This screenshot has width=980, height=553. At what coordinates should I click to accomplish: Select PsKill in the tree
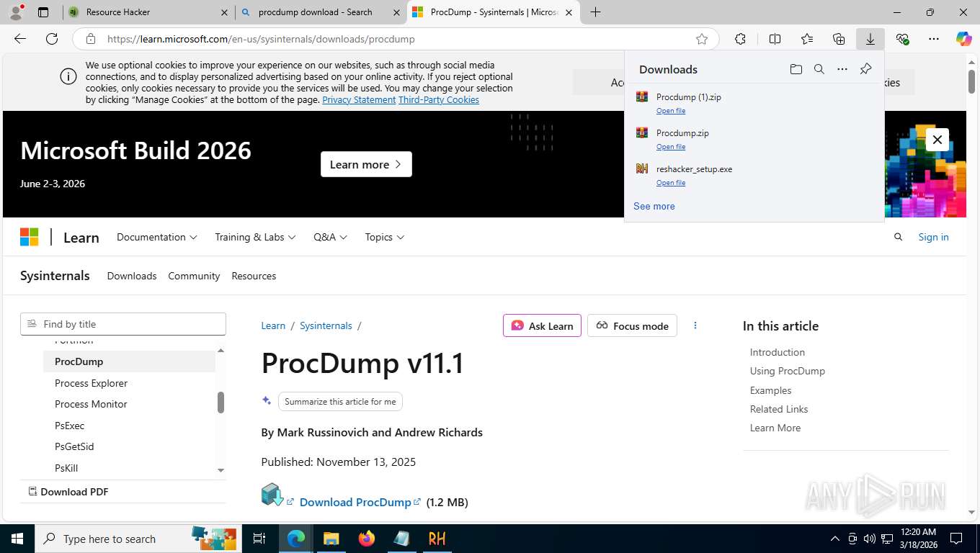coord(66,468)
